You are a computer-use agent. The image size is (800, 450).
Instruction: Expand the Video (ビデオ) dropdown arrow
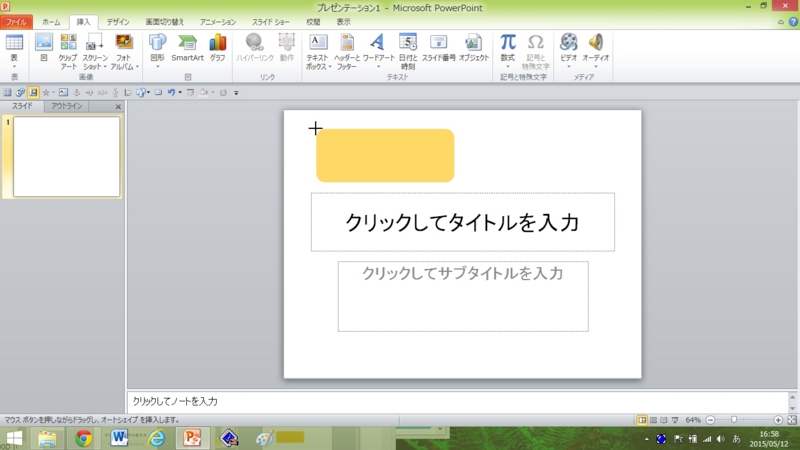(568, 67)
